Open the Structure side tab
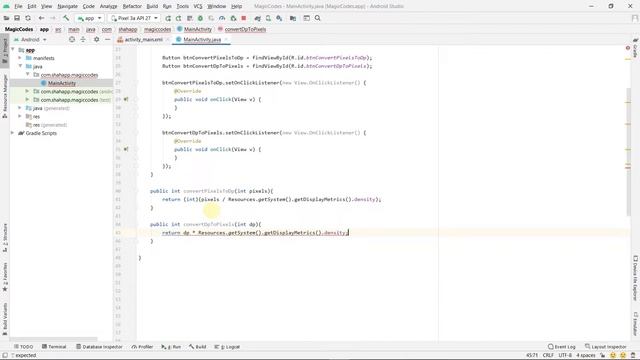Screen dimensions: 640x360 5,238
